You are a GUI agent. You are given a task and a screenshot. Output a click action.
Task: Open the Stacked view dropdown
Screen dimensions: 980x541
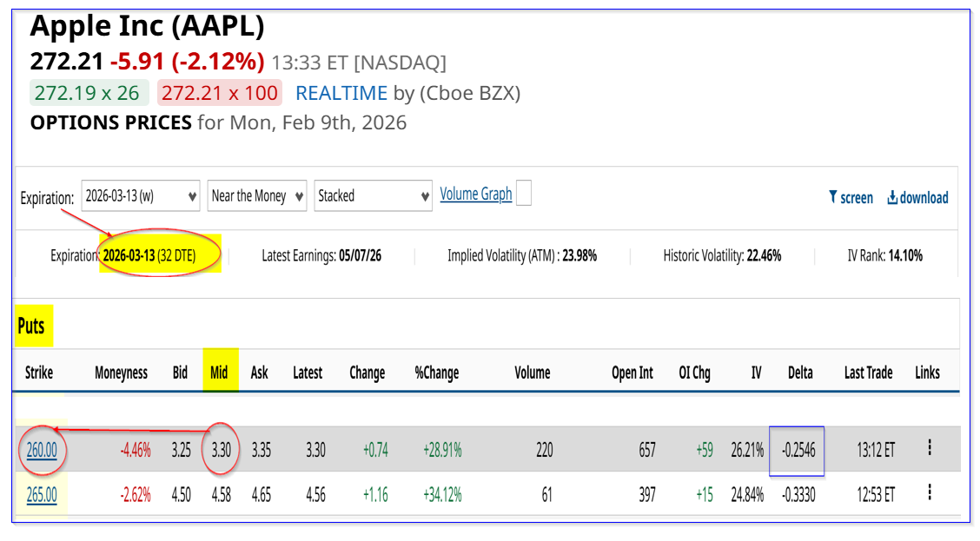[373, 195]
